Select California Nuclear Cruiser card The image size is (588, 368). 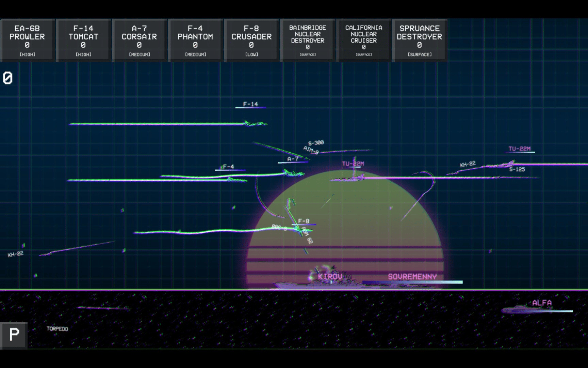[363, 40]
